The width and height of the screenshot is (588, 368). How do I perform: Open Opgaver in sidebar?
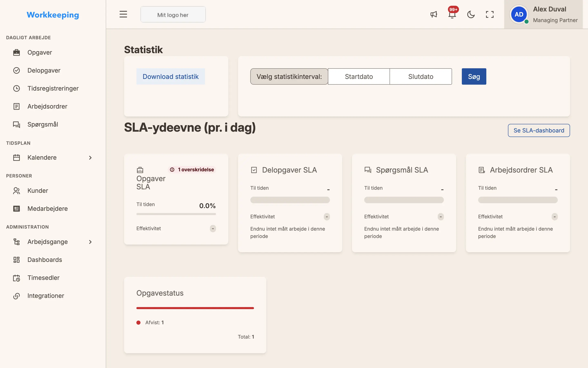coord(53,52)
